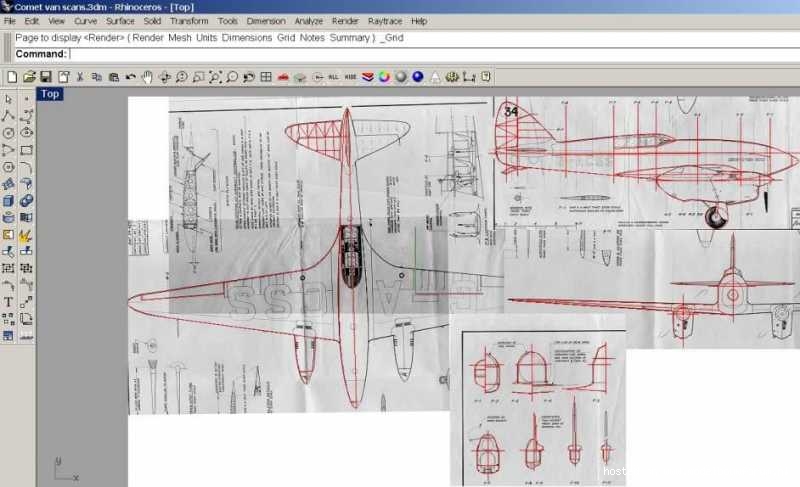Select the Polyline tool
The height and width of the screenshot is (487, 800).
coord(8,116)
